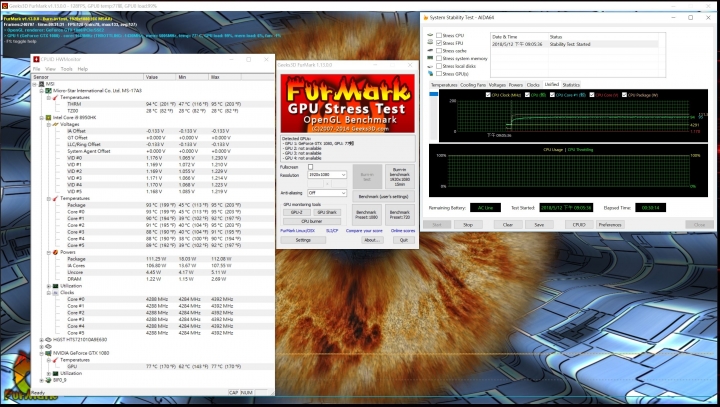Click the MSI computer icon in HWMonitor tree
The width and height of the screenshot is (720, 407).
point(41,84)
